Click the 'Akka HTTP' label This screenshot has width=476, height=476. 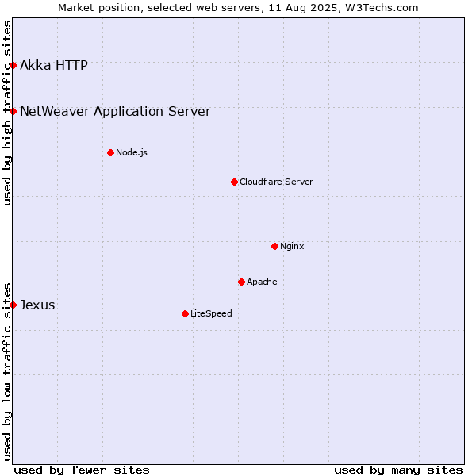point(54,65)
